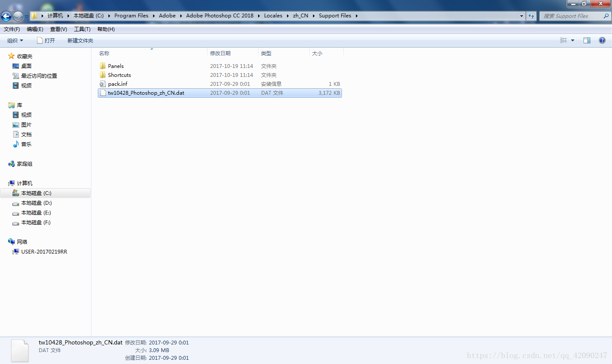The image size is (612, 364).
Task: Click the Panels folder name
Action: click(116, 66)
